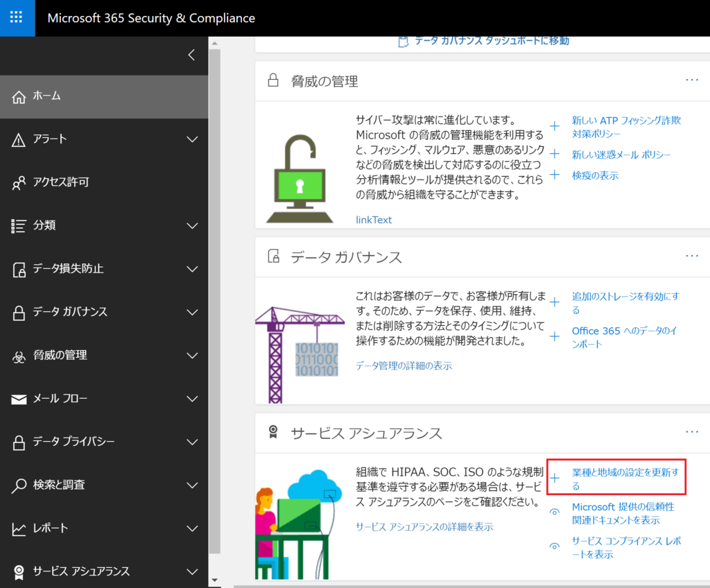Image resolution: width=710 pixels, height=588 pixels.
Task: Select メール フロー in the sidebar
Action: pos(104,399)
